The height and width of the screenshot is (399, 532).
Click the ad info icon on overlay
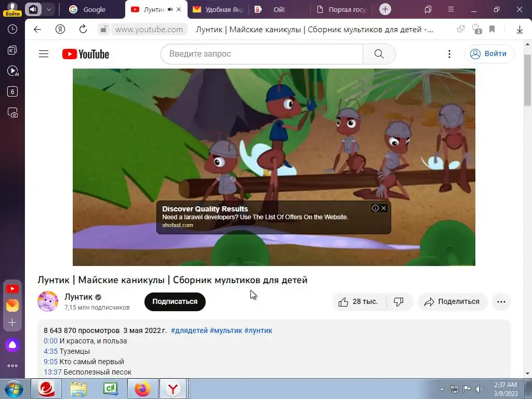(x=375, y=208)
